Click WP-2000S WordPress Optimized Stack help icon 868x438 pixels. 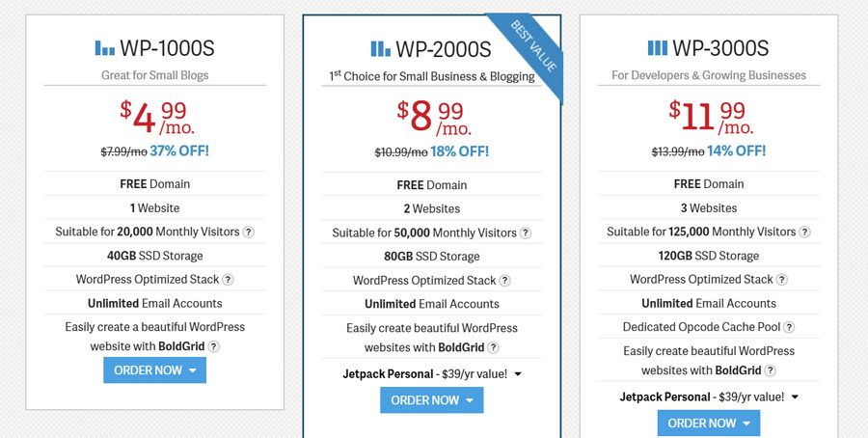click(x=505, y=281)
